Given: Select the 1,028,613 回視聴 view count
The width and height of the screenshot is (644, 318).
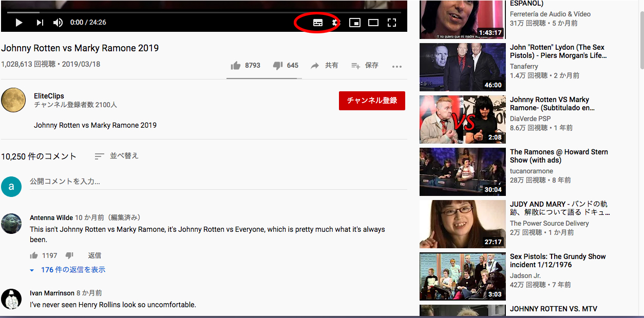Looking at the screenshot, I should pos(29,65).
